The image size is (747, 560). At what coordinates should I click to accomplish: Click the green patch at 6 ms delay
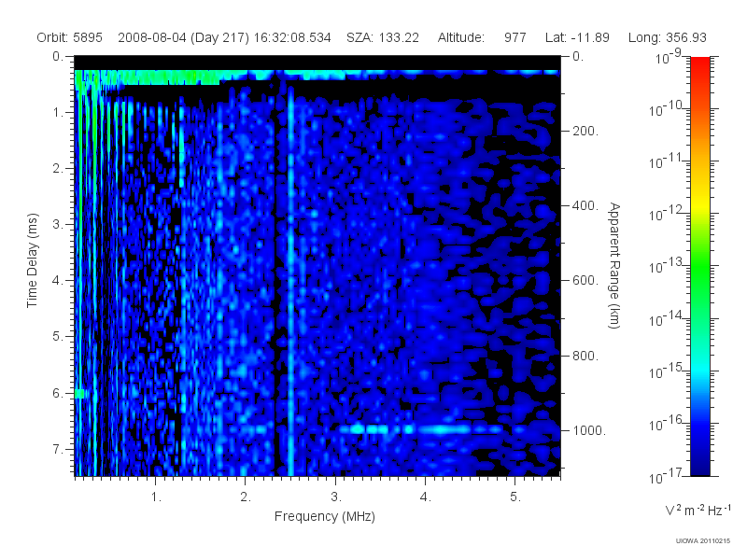pos(79,394)
